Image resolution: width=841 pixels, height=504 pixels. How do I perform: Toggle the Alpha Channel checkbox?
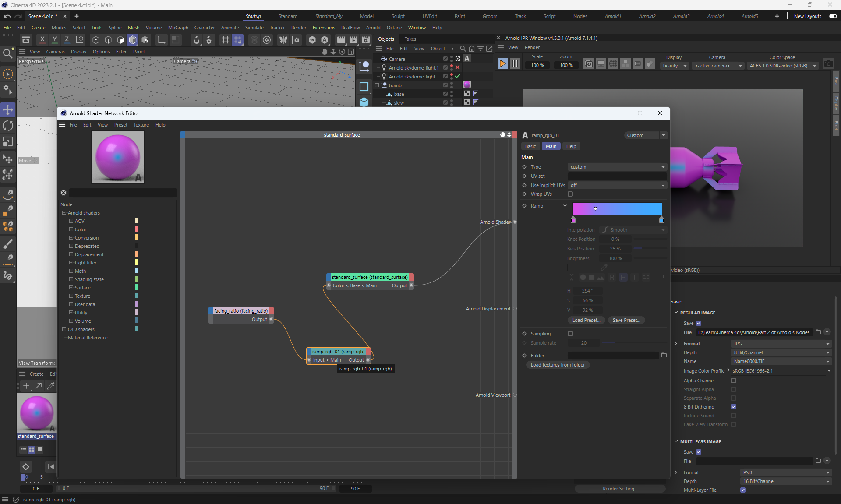[734, 381]
